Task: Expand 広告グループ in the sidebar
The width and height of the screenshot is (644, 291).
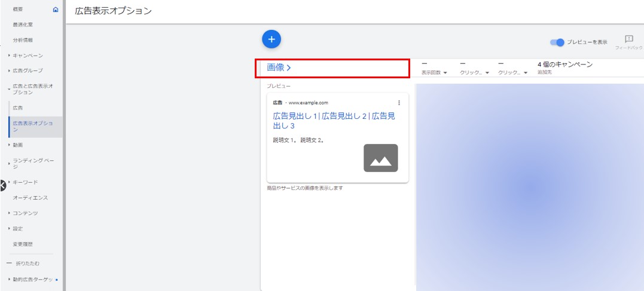Action: tap(9, 71)
